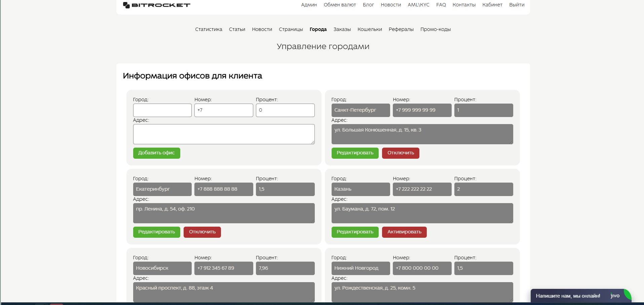The image size is (644, 305).
Task: Click the address ул. Баумана, д. 72, пом. 12
Action: coord(422,213)
